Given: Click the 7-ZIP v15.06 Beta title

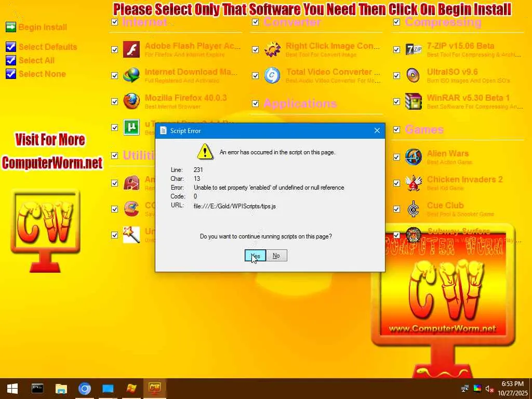Looking at the screenshot, I should coord(460,46).
